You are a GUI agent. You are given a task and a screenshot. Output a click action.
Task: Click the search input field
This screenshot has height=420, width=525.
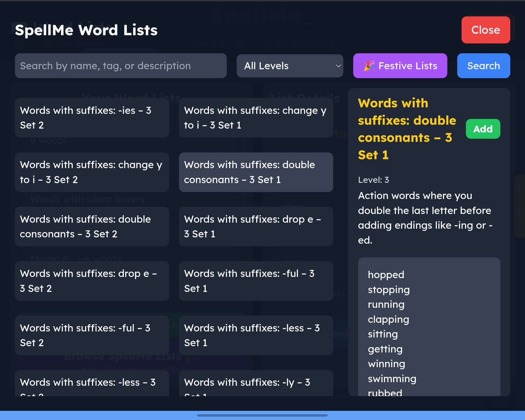click(x=121, y=66)
